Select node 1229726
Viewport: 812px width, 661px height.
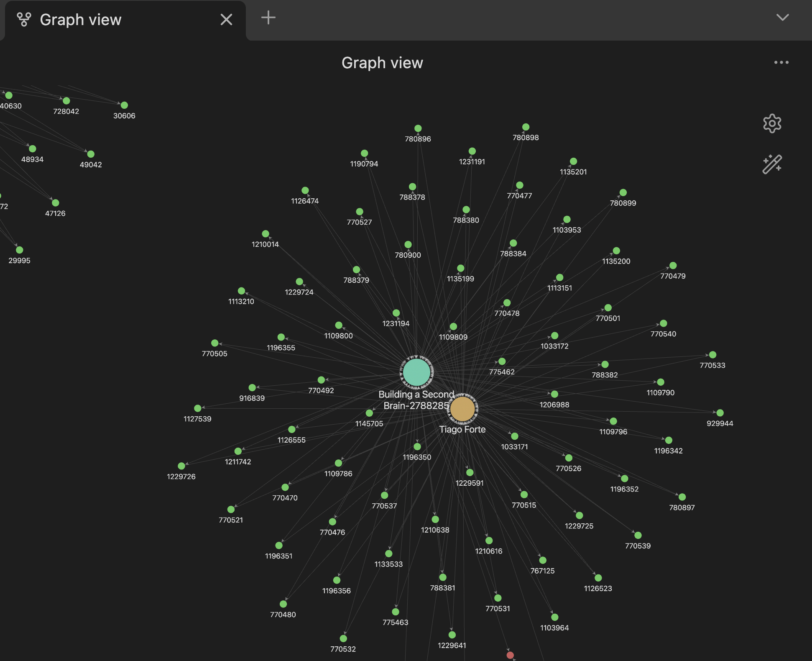pos(181,466)
